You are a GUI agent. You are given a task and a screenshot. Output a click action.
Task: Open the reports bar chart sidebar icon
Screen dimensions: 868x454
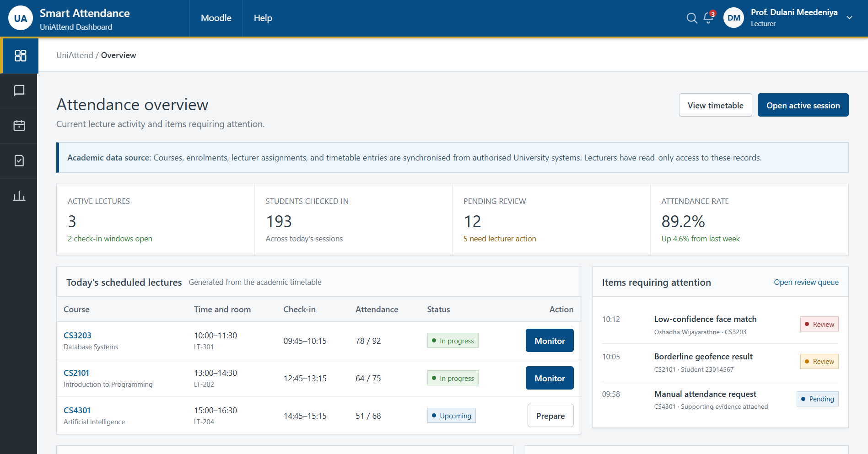point(19,196)
